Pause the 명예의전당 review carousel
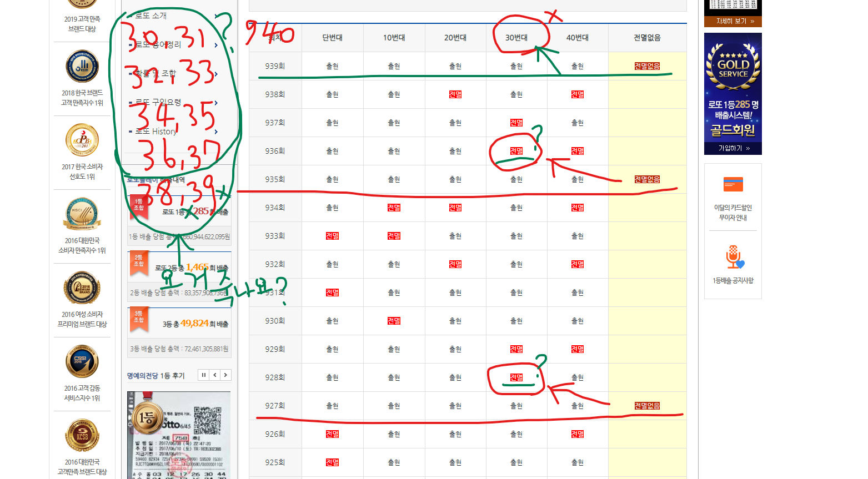Screen dimensions: 868x479 (x=204, y=375)
